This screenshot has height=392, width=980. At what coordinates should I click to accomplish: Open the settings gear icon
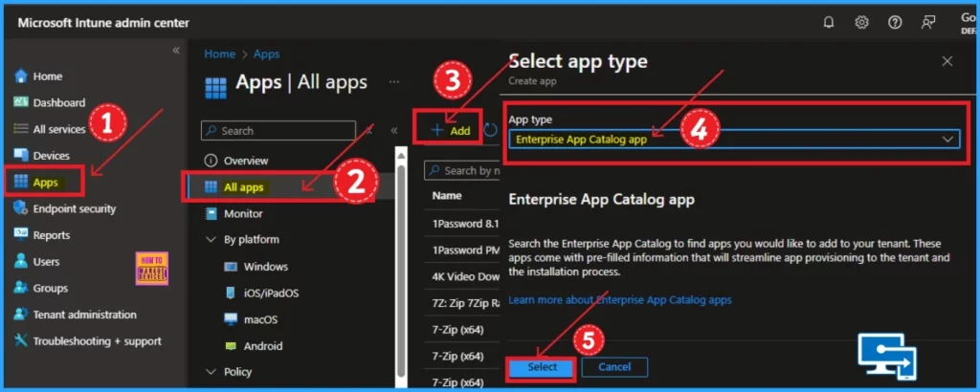pos(862,23)
